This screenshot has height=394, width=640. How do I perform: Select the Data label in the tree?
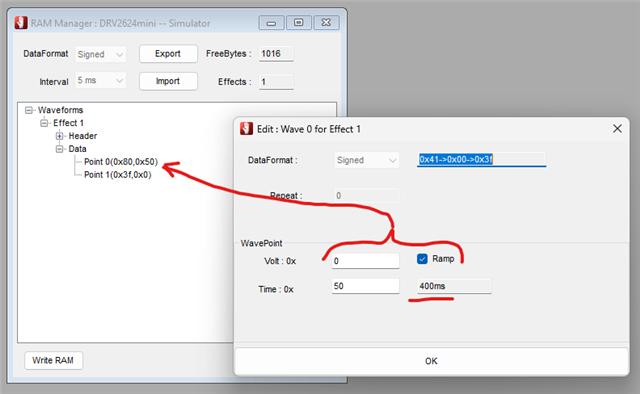click(x=77, y=149)
